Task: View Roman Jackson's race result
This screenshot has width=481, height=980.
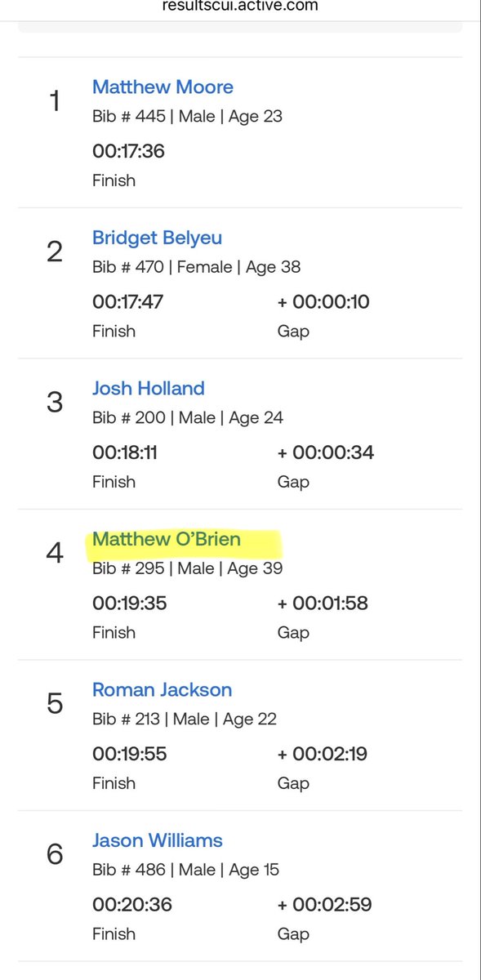Action: pyautogui.click(x=162, y=689)
